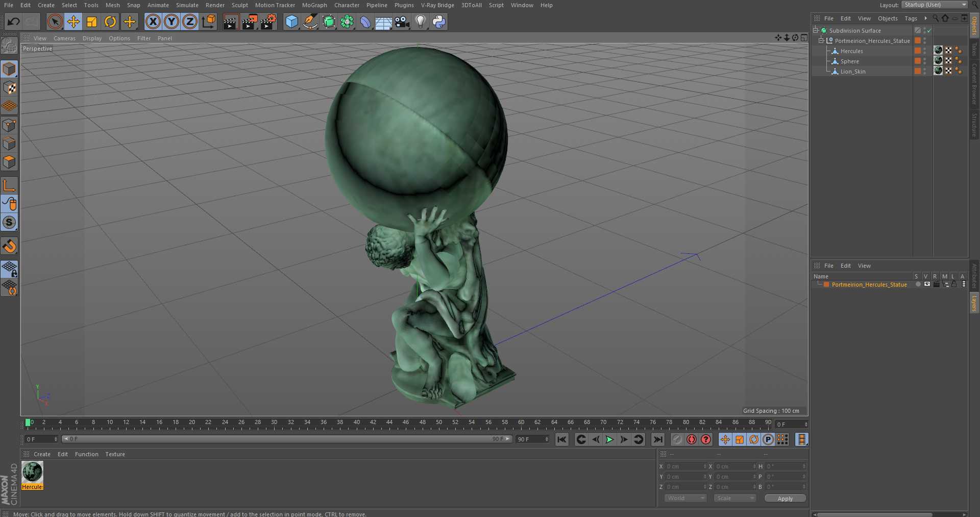Open the Layout dropdown Startup (User)
980x517 pixels.
click(x=935, y=5)
